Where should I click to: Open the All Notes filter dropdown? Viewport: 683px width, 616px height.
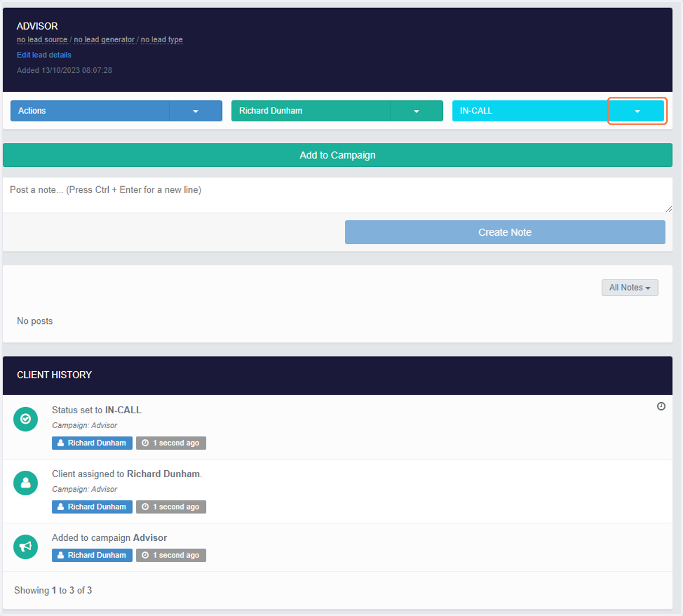point(629,288)
